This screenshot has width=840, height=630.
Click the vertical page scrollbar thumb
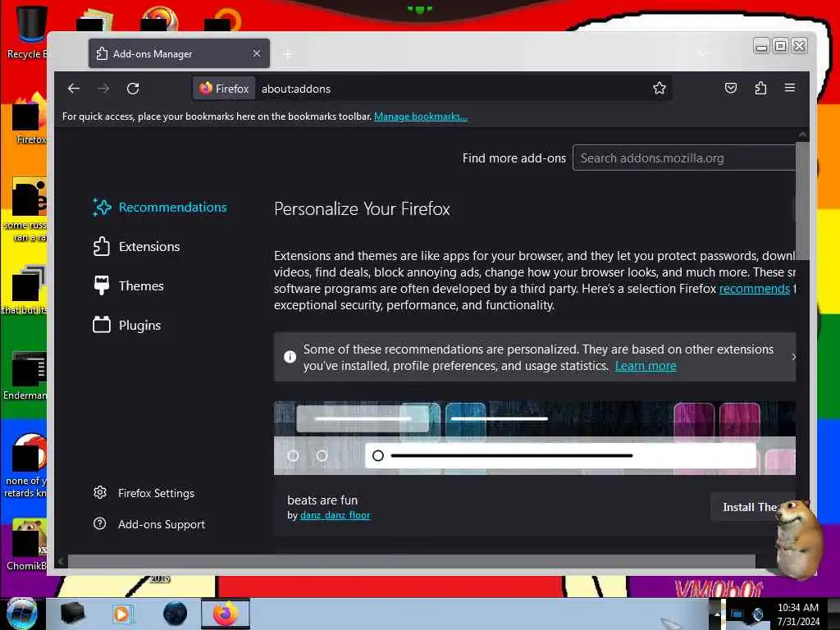[802, 201]
